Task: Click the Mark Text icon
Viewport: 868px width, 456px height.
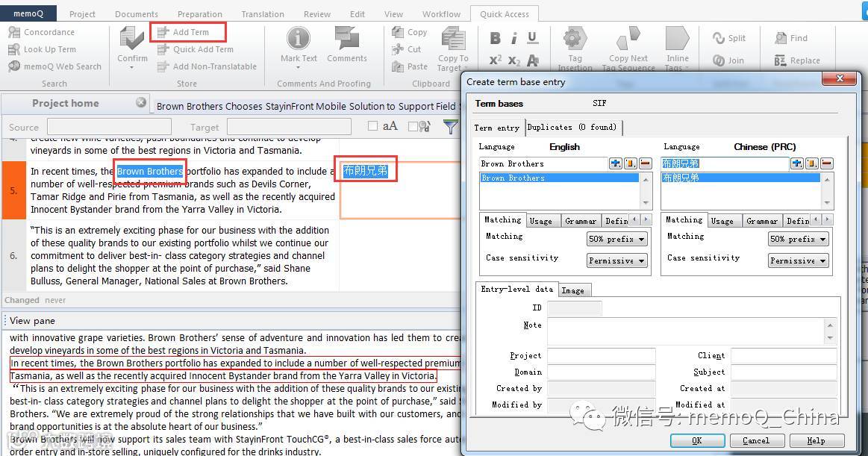Action: [x=299, y=38]
